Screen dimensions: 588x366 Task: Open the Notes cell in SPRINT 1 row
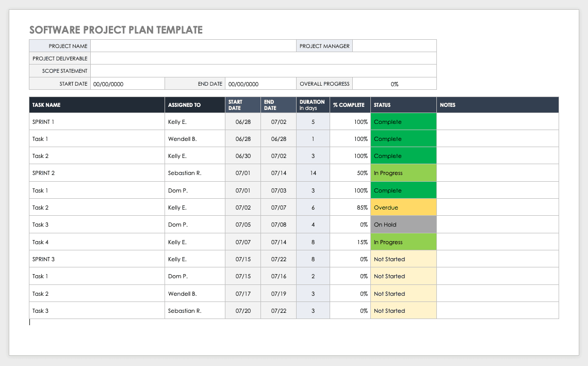[x=497, y=122]
